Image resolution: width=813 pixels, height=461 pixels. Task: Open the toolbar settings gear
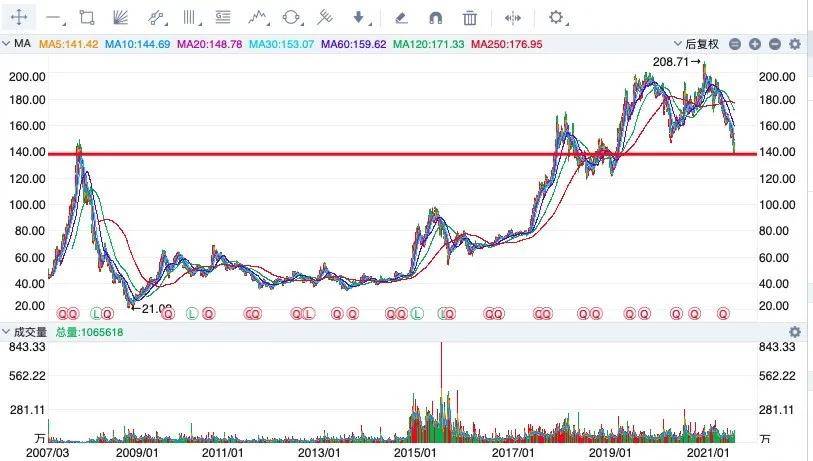(x=556, y=17)
